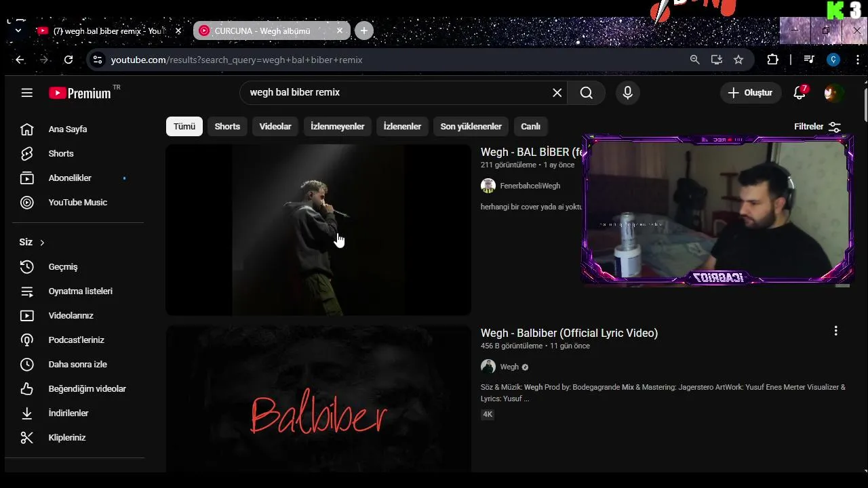
Task: Open FenerbahceliWegh channel link
Action: tap(530, 186)
